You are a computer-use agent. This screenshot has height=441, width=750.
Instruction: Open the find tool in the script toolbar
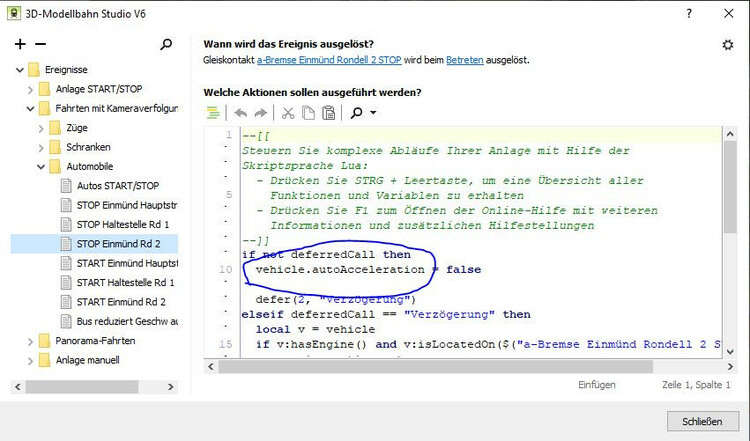[x=356, y=113]
